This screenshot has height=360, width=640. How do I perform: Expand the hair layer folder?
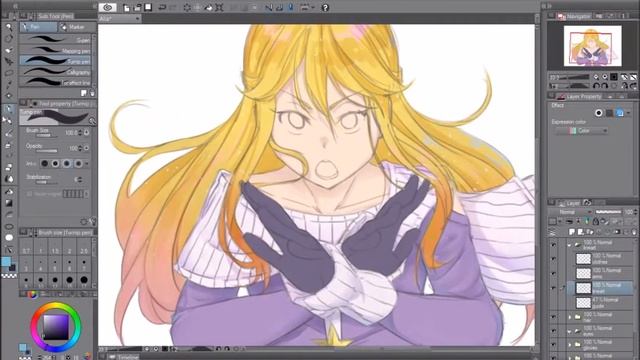569,317
